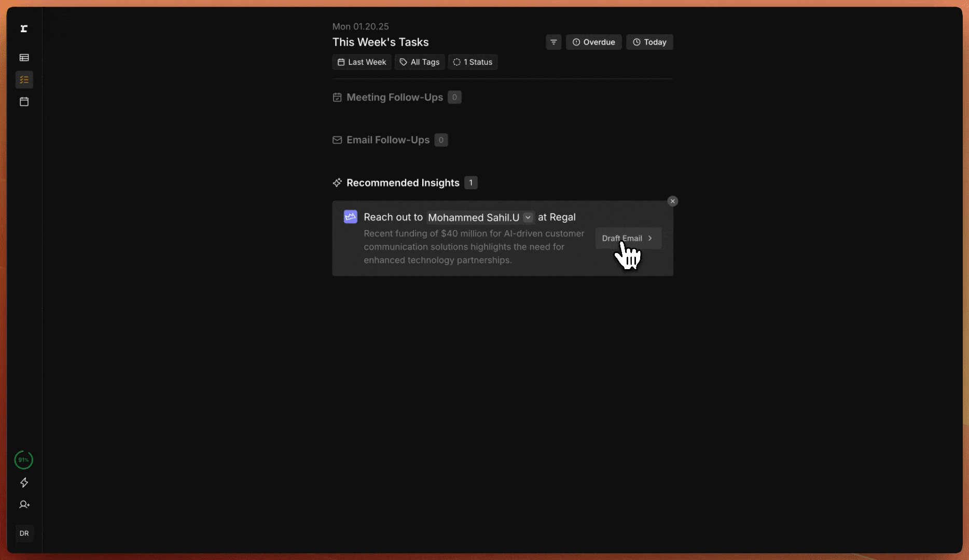
Task: Open the 1 Status filter dropdown
Action: (473, 62)
